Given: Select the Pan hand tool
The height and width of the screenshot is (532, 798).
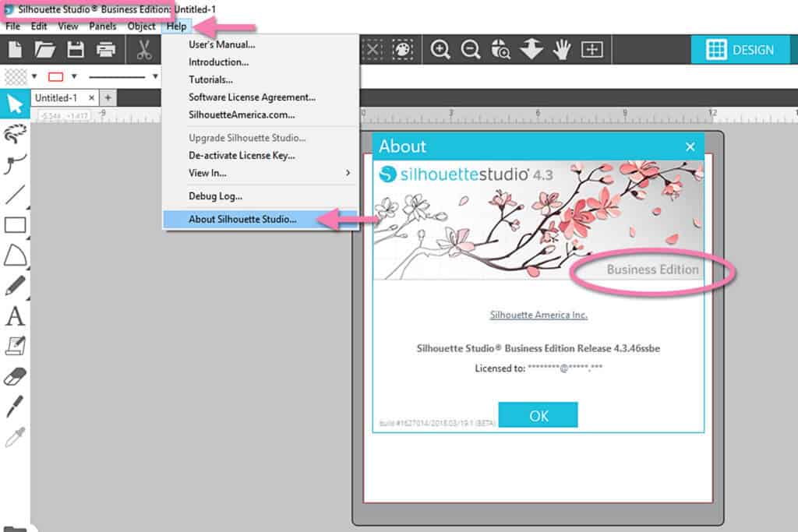Looking at the screenshot, I should coord(562,49).
